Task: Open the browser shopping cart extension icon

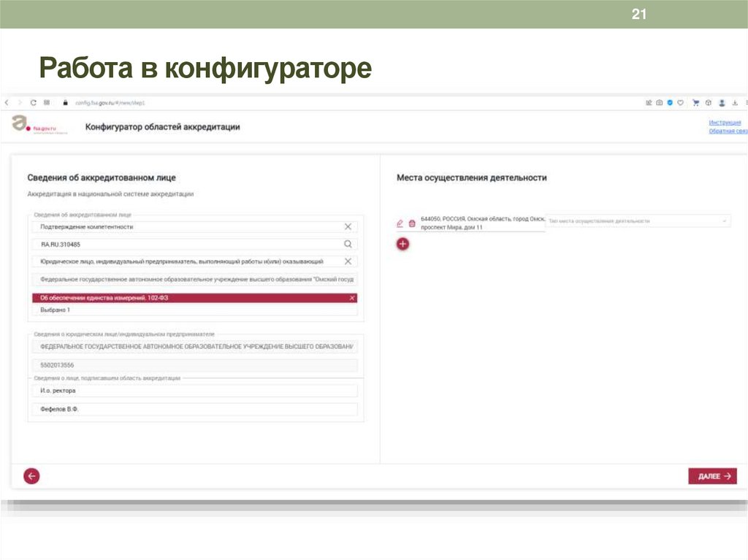Action: tap(695, 102)
